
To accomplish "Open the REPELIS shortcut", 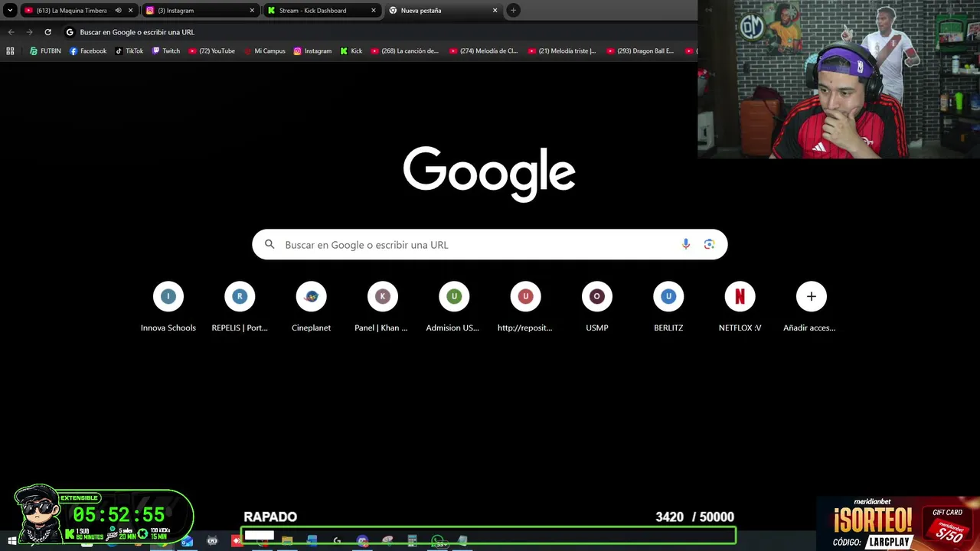I will 240,307.
